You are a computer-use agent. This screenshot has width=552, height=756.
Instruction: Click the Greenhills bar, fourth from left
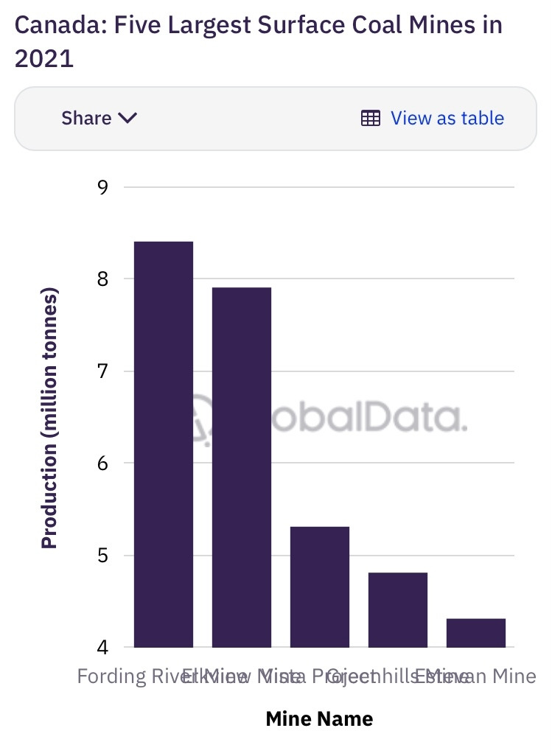click(398, 609)
